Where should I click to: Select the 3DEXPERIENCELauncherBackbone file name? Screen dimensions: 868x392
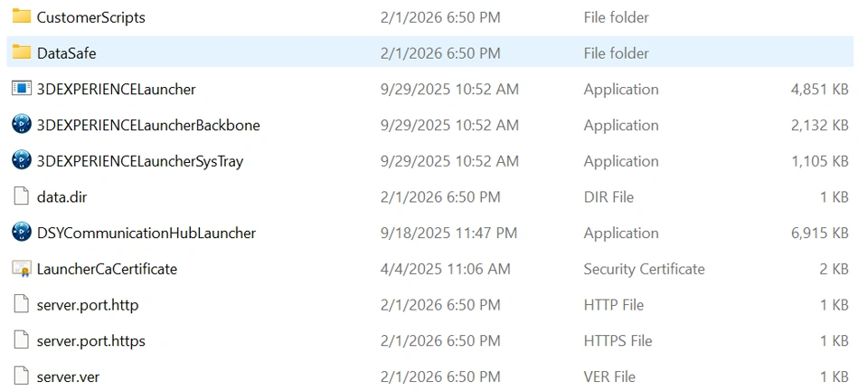pyautogui.click(x=148, y=125)
